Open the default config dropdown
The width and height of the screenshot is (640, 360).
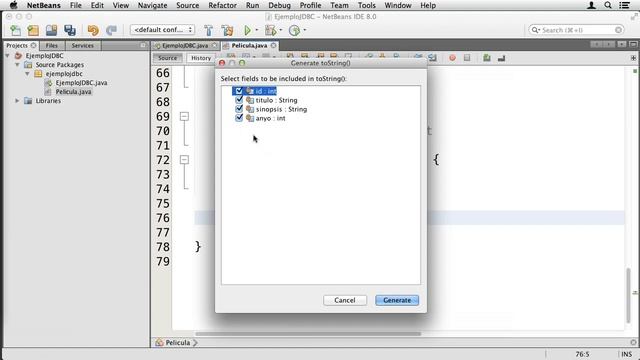click(x=162, y=30)
